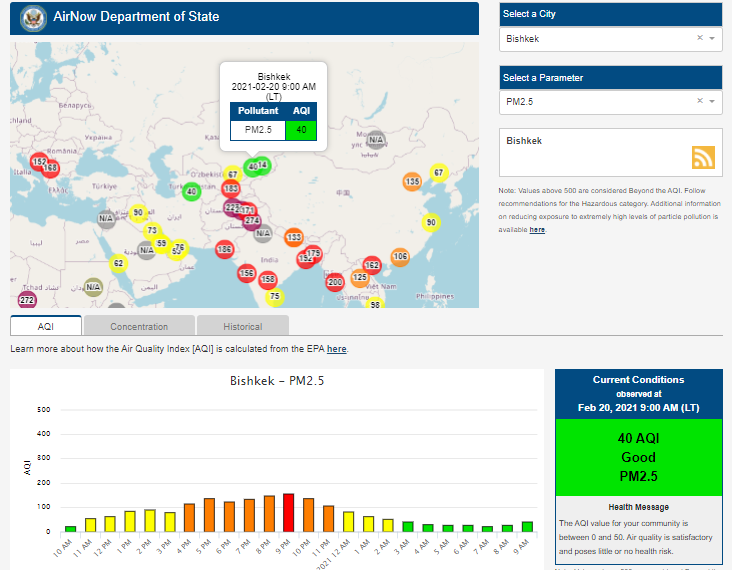The width and height of the screenshot is (732, 570).
Task: Clear the PM2.5 parameter selection
Action: click(700, 101)
